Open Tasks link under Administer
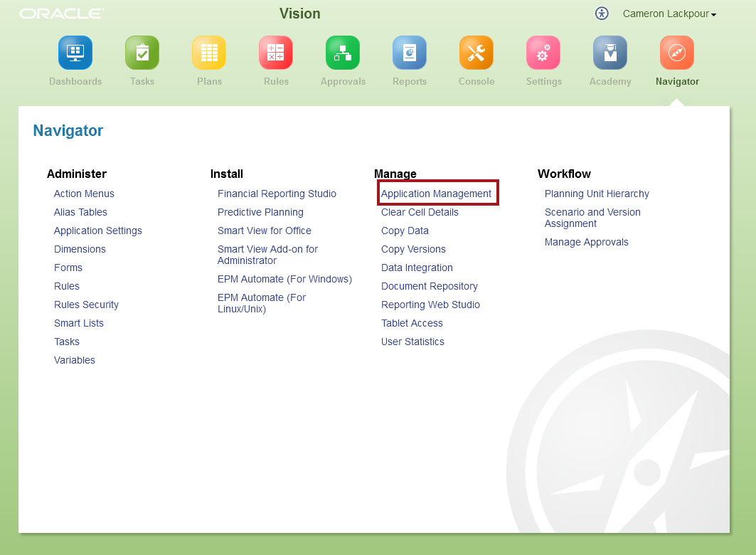 click(67, 342)
